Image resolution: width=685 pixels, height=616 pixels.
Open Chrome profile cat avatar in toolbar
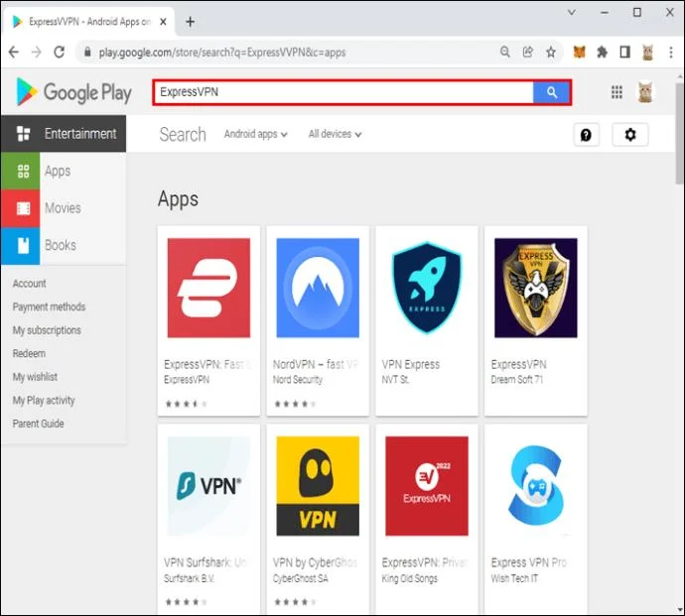pyautogui.click(x=647, y=53)
